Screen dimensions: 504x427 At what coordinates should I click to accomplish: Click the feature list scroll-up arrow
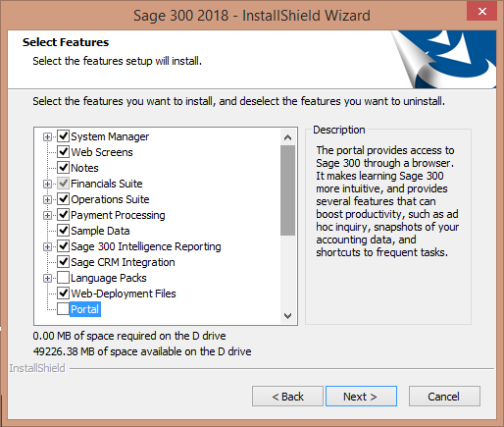pyautogui.click(x=287, y=137)
